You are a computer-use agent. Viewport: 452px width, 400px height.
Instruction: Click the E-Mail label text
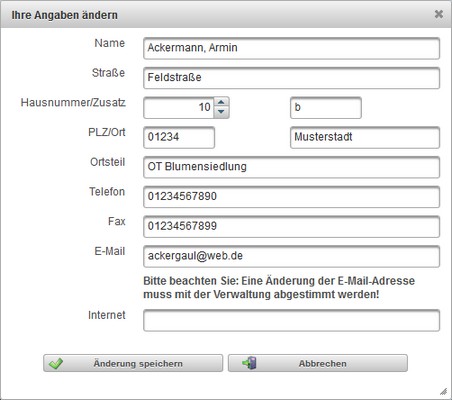(x=110, y=251)
